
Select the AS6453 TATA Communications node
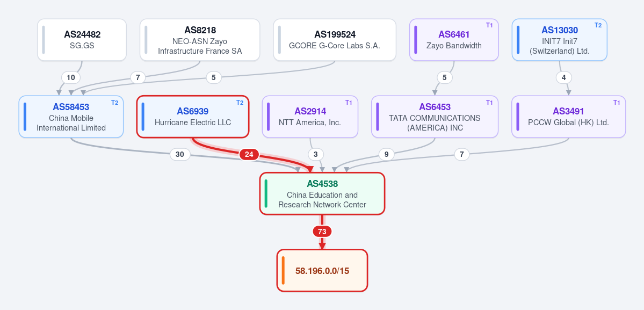coord(435,117)
